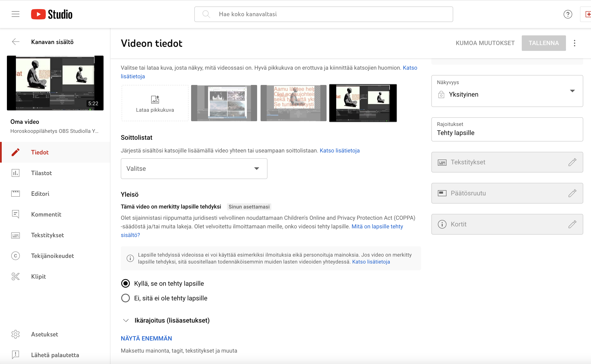Viewport: 591px width, 364px height.
Task: Click the channel search field
Action: pos(323,14)
